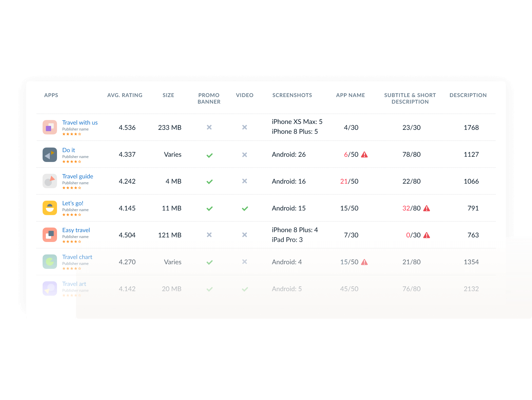The width and height of the screenshot is (532, 400).
Task: Click the Description column header
Action: (468, 95)
